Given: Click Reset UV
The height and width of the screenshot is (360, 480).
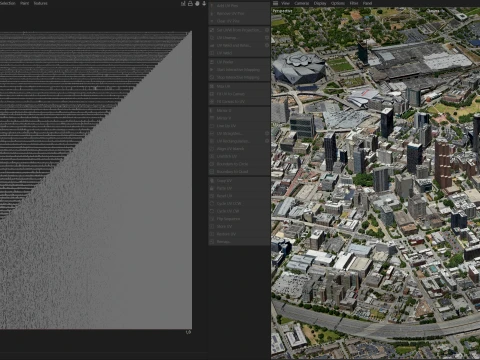Looking at the screenshot, I should click(239, 196).
